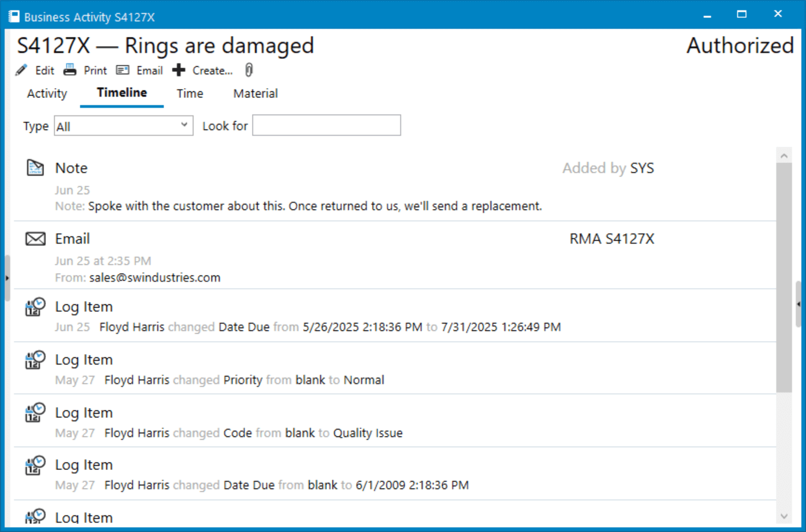The height and width of the screenshot is (532, 806).
Task: Expand the right side panel handle
Action: pos(799,304)
